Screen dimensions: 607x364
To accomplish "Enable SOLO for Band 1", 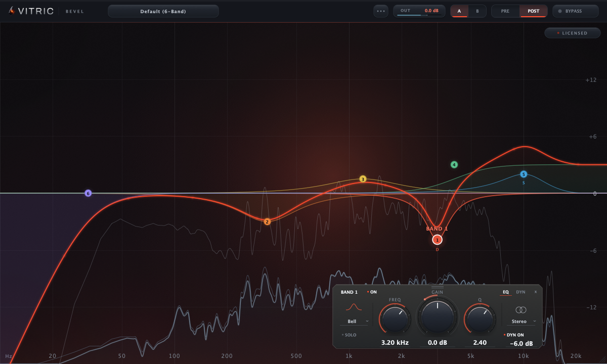I will pos(349,335).
